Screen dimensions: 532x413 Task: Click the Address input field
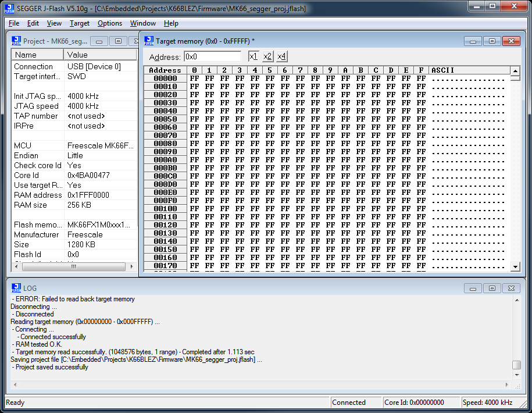coord(212,56)
